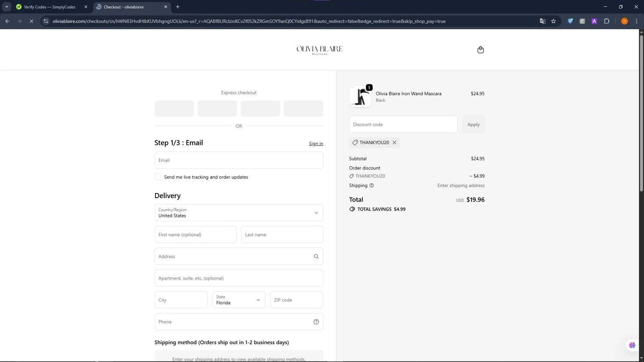Click the Olivia Blaire Iron Wand Mascara name

tap(408, 94)
